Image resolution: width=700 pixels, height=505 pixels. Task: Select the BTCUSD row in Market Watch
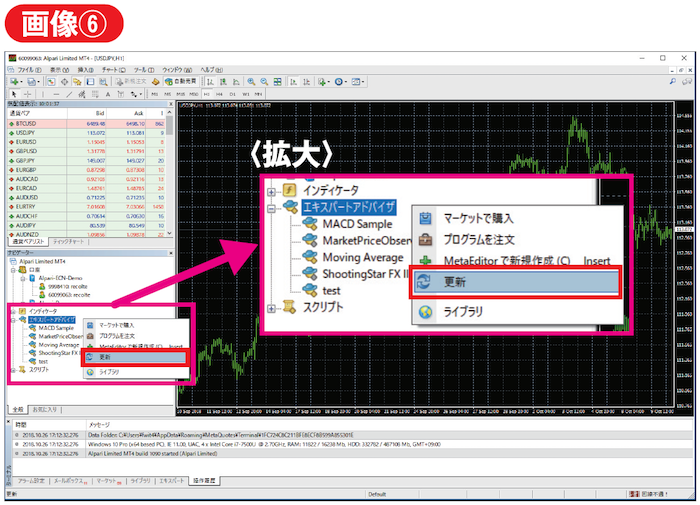point(87,124)
